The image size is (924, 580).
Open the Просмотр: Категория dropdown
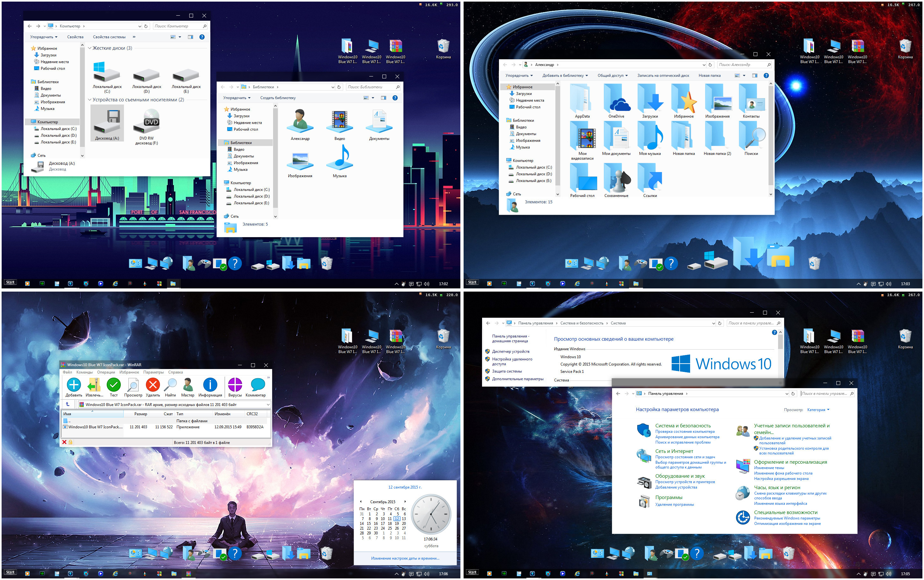click(818, 410)
